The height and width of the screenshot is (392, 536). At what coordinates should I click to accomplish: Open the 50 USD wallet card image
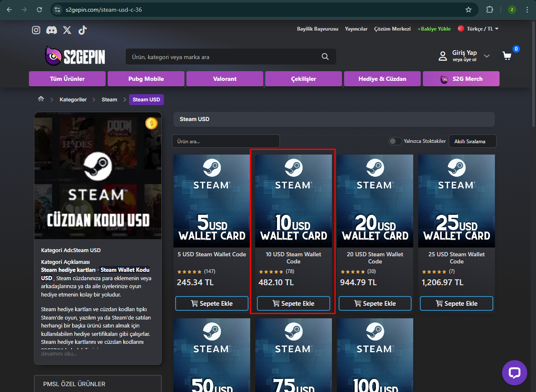point(212,355)
